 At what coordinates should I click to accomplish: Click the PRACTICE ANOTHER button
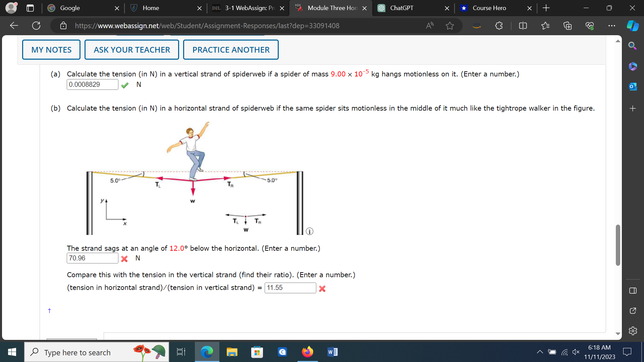(231, 49)
